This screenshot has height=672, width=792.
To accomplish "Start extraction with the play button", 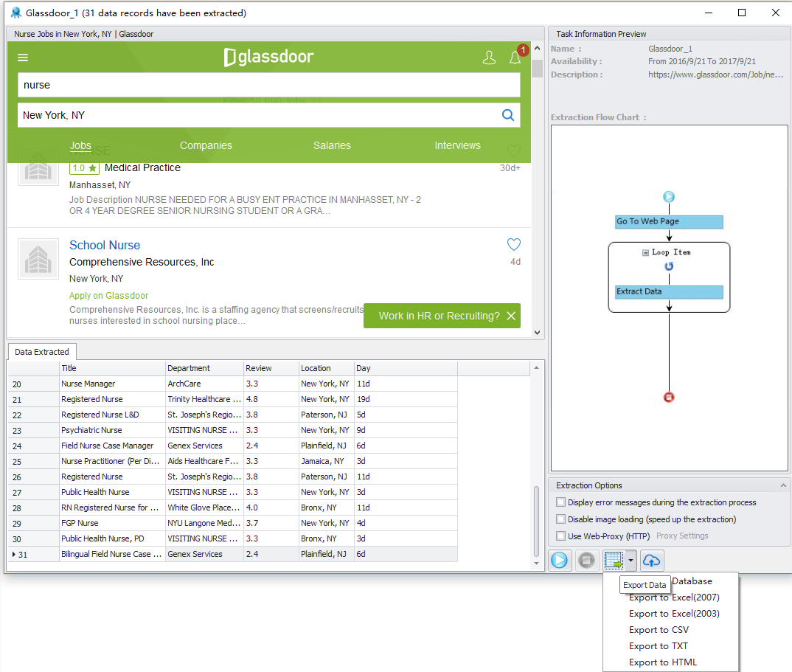I will (560, 561).
